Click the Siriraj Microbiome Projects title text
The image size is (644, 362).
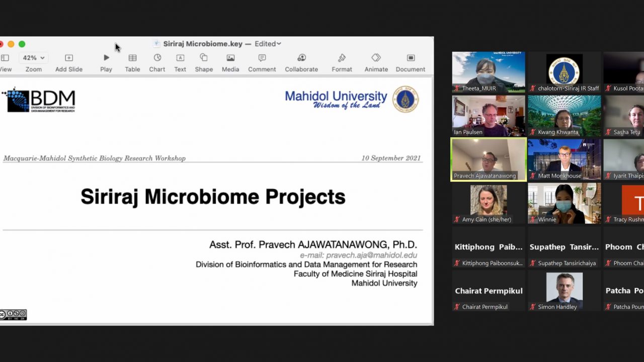coord(213,197)
